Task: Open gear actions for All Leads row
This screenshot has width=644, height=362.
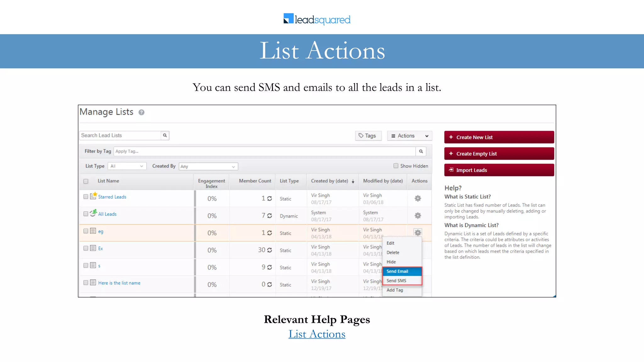Action: coord(418,216)
